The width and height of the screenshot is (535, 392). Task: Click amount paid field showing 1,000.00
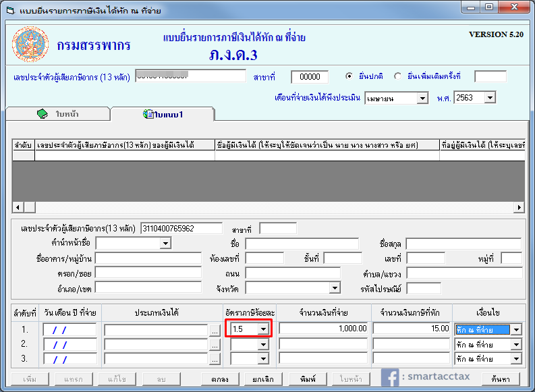[323, 329]
